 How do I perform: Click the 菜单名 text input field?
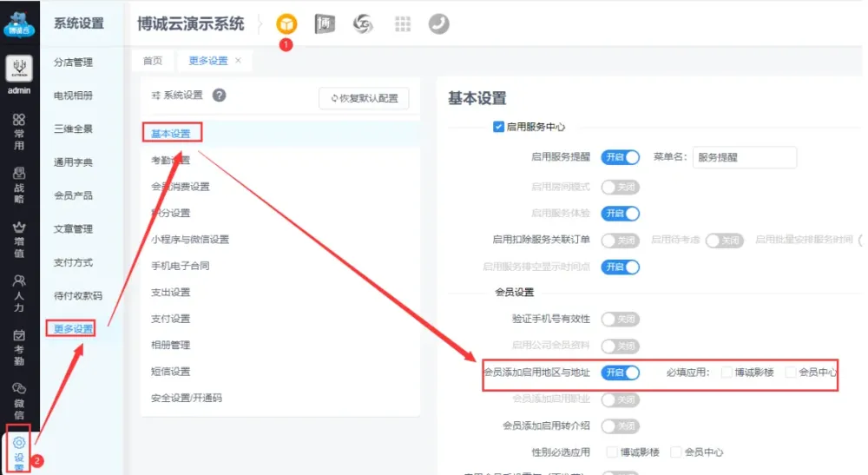[x=744, y=157]
